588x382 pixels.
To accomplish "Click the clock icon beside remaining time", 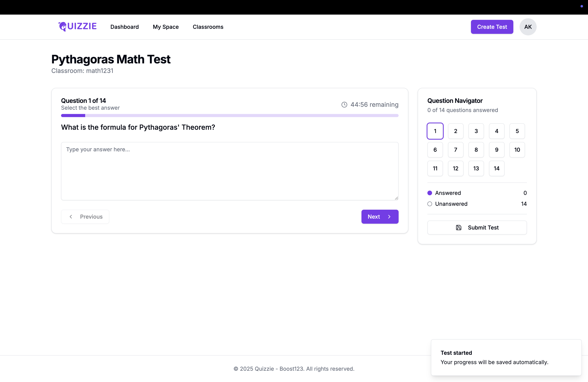I will point(344,104).
